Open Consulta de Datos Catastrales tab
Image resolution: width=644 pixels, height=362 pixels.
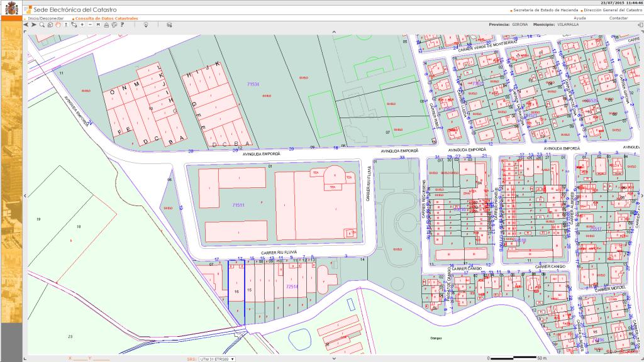tap(105, 18)
